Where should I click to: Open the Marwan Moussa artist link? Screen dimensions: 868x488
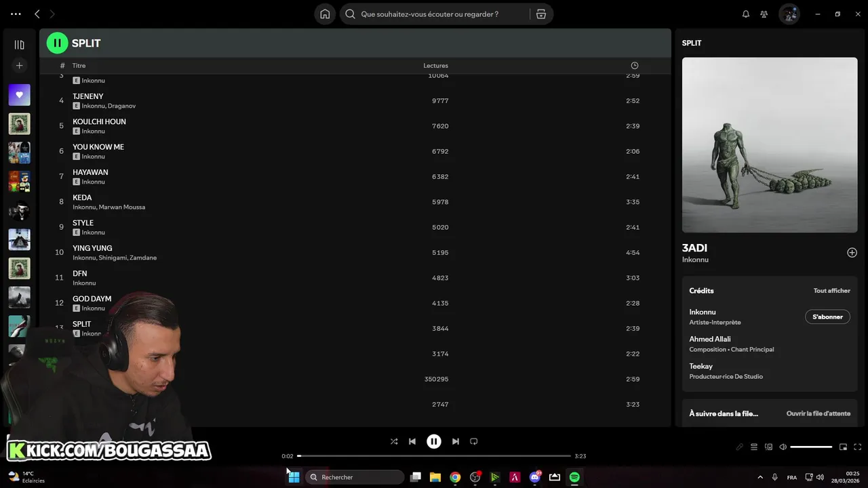point(122,207)
